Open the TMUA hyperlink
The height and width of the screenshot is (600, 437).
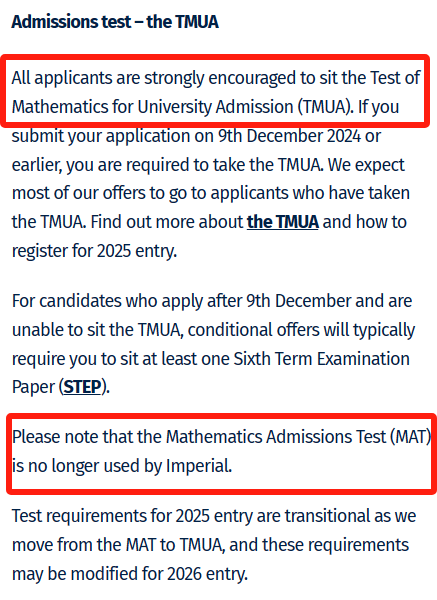click(283, 222)
